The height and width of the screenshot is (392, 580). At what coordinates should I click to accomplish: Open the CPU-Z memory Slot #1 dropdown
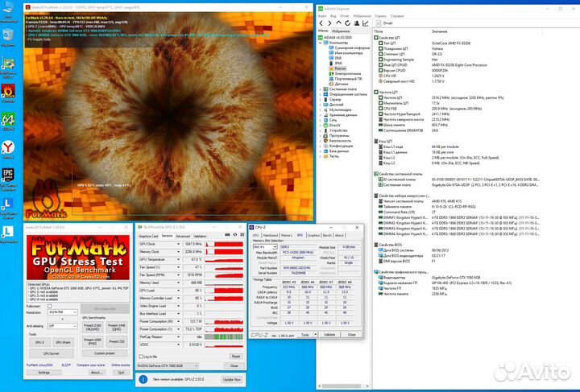pos(265,247)
